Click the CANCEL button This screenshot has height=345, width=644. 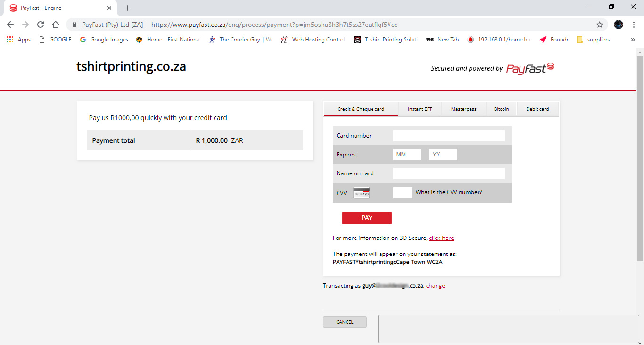tap(345, 322)
